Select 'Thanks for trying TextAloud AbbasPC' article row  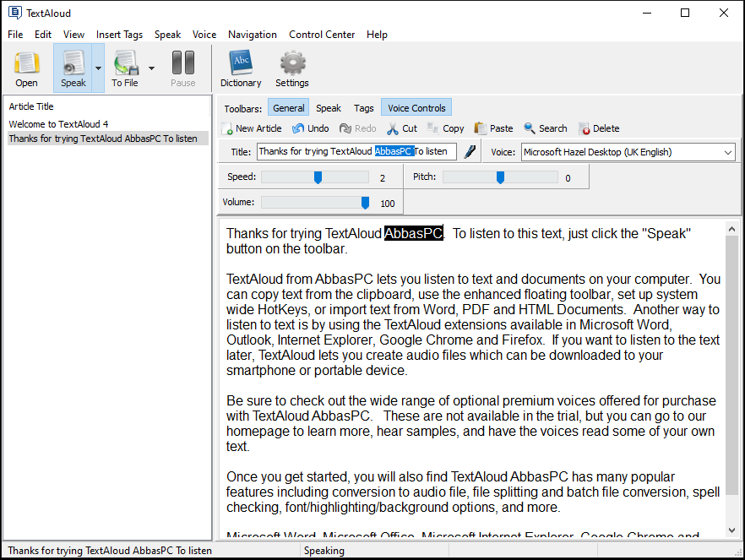[108, 139]
